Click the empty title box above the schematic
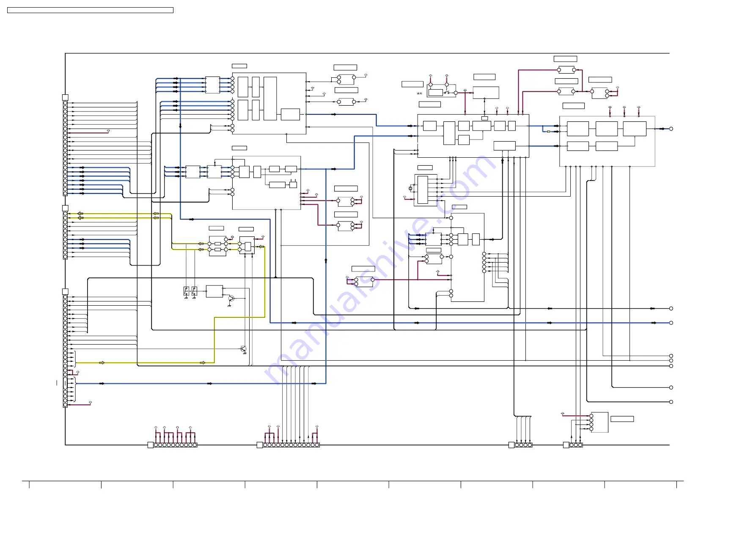756x534 pixels. click(90, 10)
